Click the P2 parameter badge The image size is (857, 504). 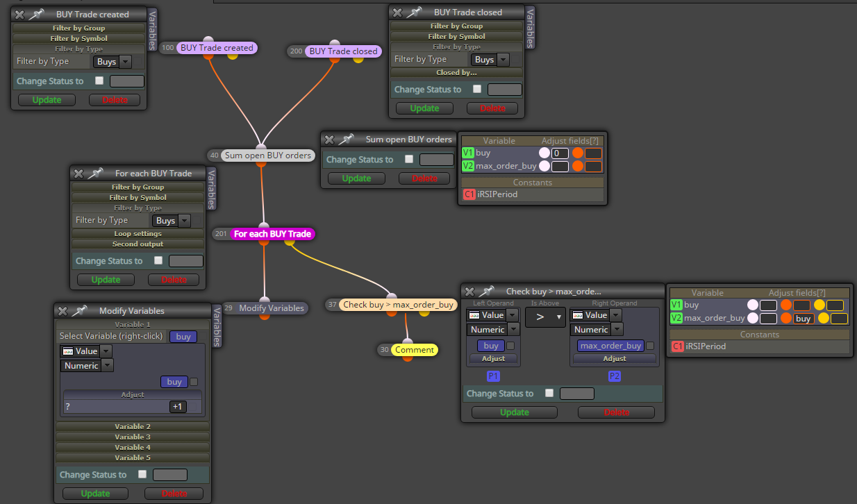pos(615,376)
